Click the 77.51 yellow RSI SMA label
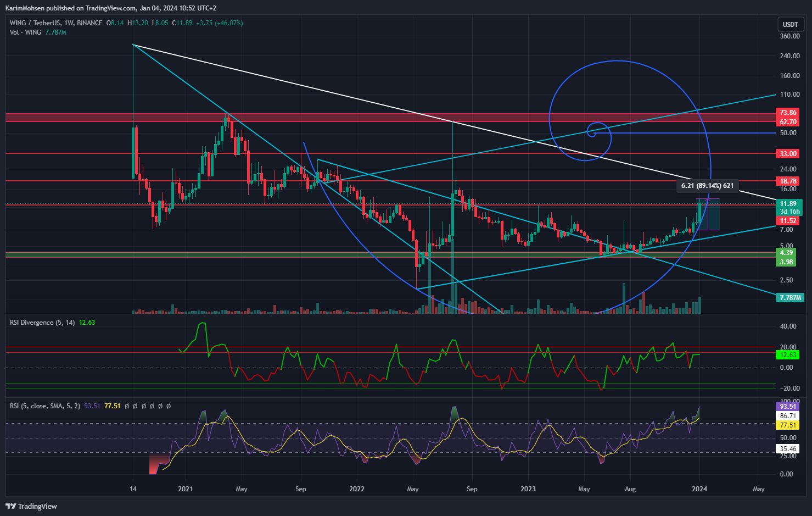This screenshot has width=812, height=516. pyautogui.click(x=788, y=425)
